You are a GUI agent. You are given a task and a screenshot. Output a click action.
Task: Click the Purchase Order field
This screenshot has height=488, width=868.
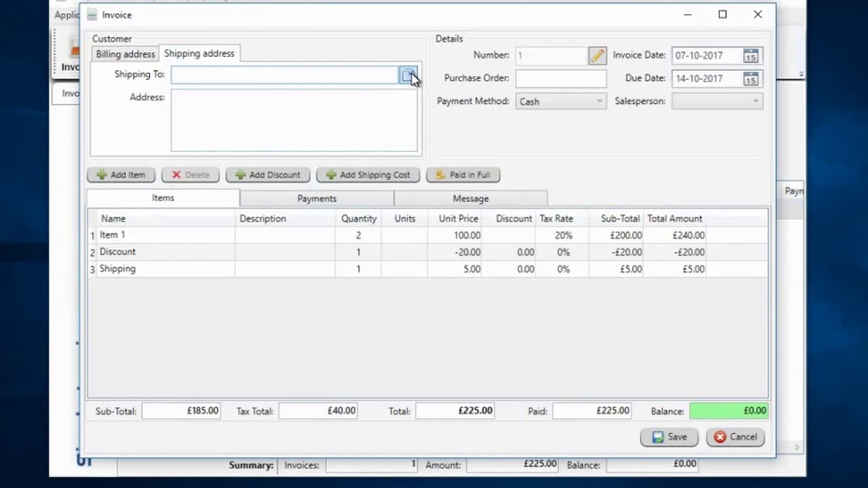click(x=561, y=79)
